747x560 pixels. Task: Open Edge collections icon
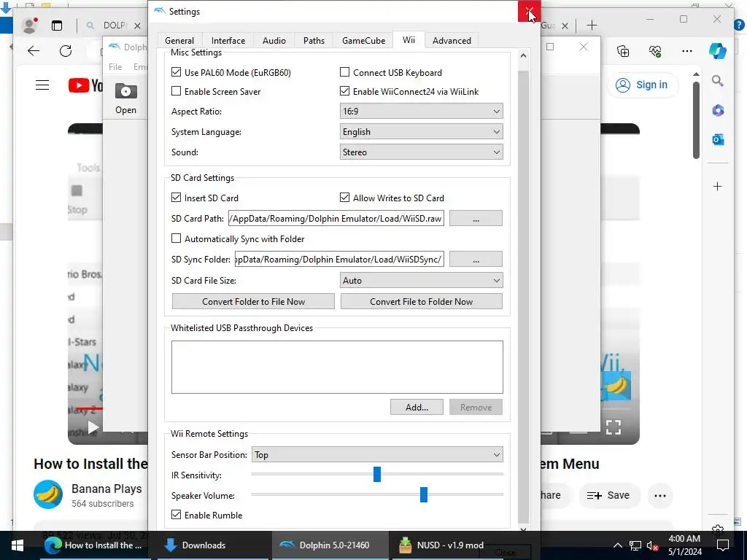point(623,51)
